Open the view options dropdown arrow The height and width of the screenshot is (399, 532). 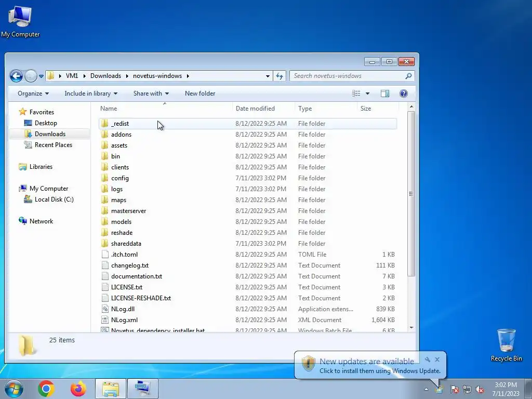tap(367, 94)
